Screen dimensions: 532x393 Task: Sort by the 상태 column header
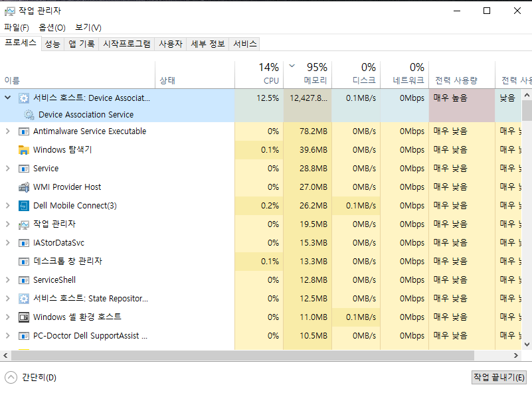click(x=195, y=75)
